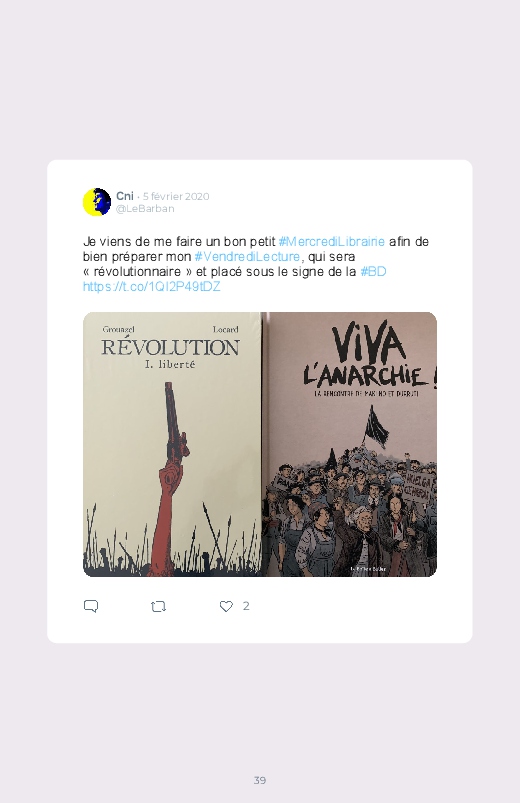Viewport: 520px width, 803px height.
Task: Click the RÉVOLUTION title on left cover
Action: pyautogui.click(x=170, y=347)
